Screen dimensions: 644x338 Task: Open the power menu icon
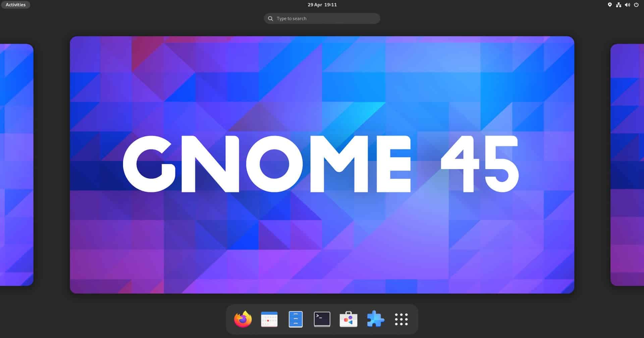(x=636, y=5)
